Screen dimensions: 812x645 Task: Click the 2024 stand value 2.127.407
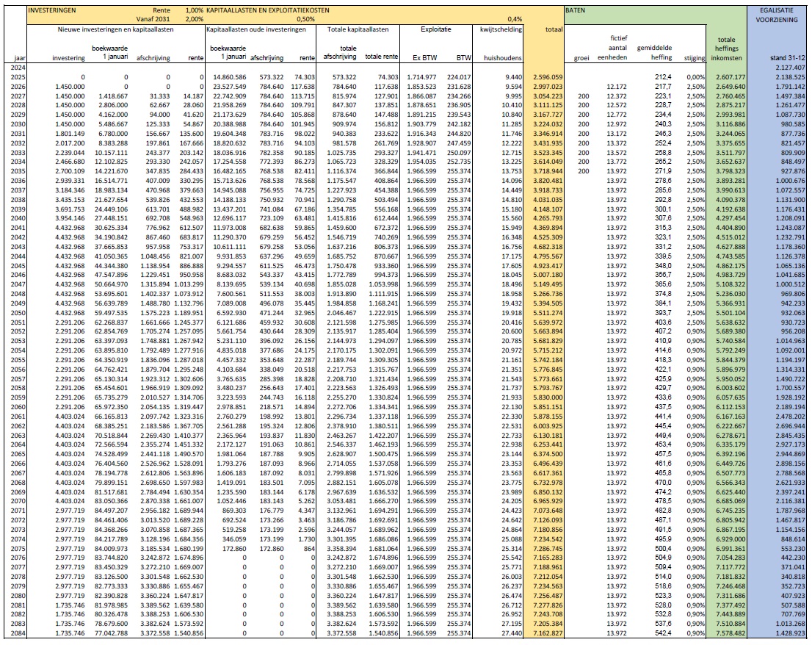(791, 68)
